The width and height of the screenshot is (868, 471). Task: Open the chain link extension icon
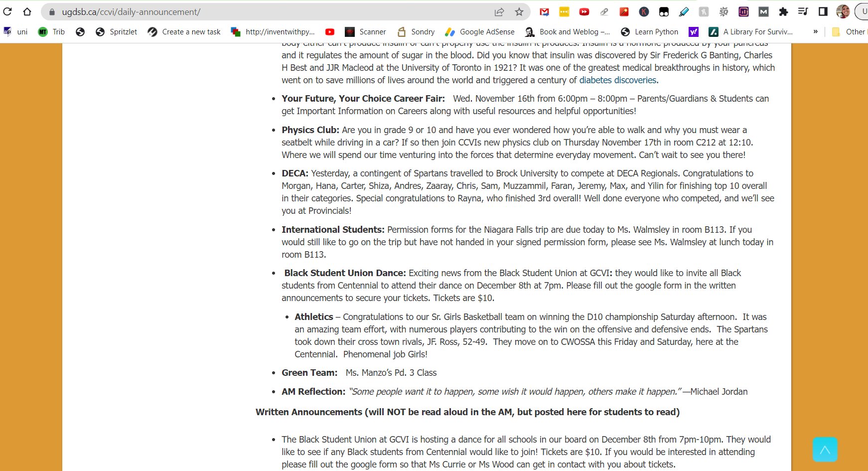pyautogui.click(x=604, y=12)
